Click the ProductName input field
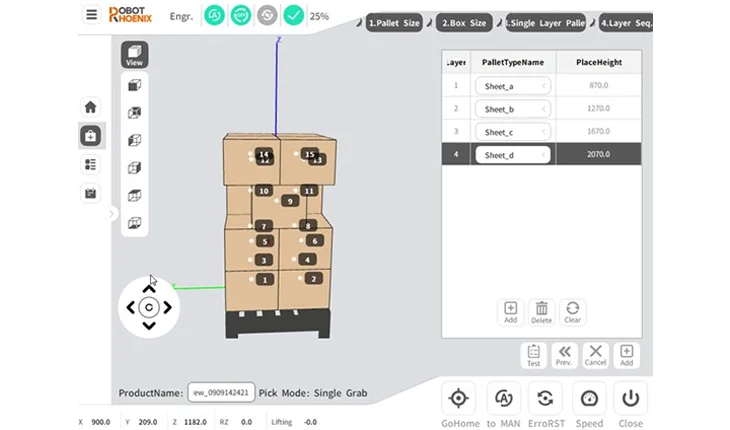Viewport: 730px width, 430px height. click(221, 392)
